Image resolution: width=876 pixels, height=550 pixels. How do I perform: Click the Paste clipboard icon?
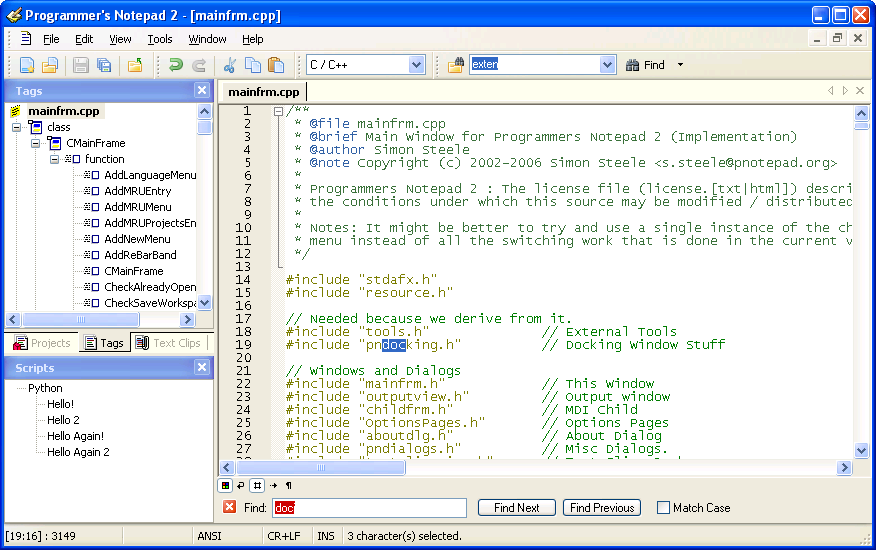[276, 65]
